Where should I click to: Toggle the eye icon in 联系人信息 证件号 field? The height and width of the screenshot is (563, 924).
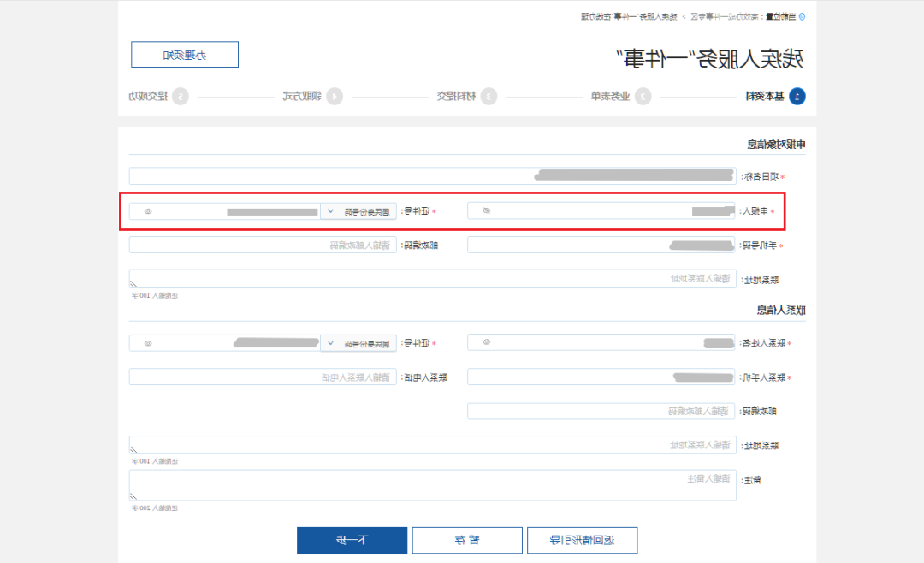tap(149, 343)
